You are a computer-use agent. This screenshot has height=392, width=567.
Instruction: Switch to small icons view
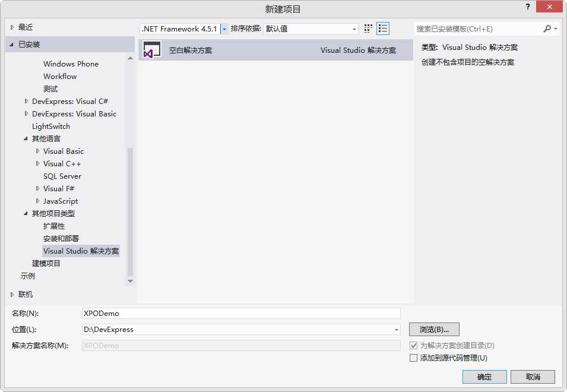coord(367,28)
